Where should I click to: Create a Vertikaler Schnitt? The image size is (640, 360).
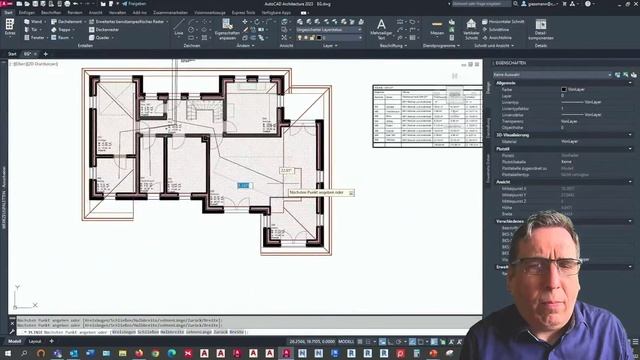click(x=471, y=29)
